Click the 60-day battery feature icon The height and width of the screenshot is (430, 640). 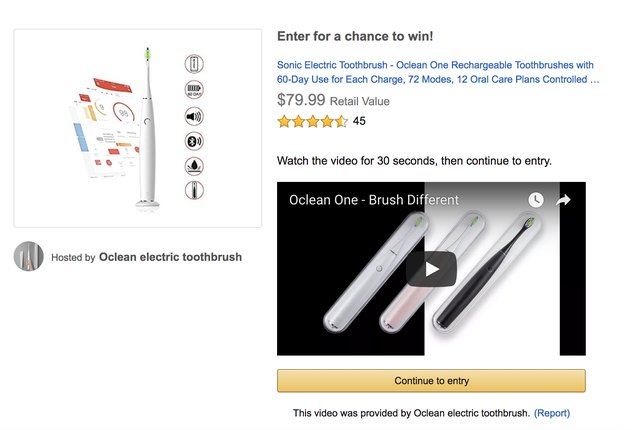click(194, 90)
